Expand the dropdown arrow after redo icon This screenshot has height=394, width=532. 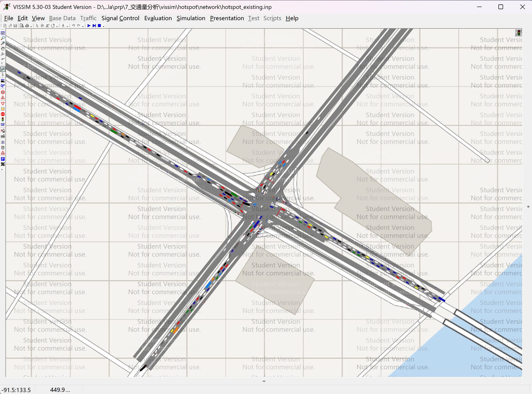83,26
